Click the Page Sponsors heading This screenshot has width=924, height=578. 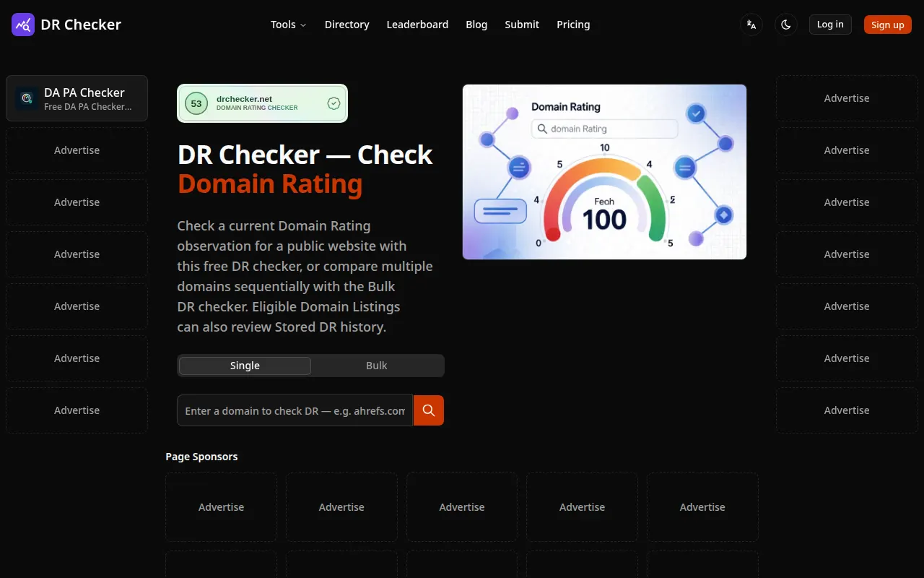(x=201, y=457)
